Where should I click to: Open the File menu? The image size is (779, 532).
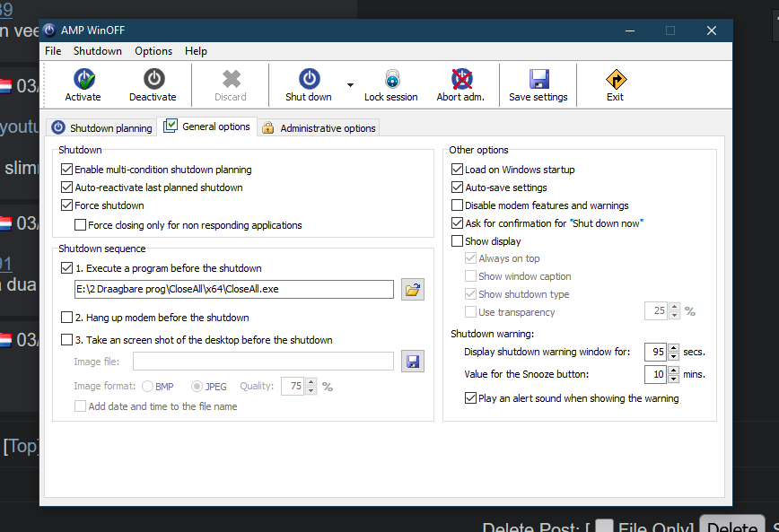pos(53,51)
